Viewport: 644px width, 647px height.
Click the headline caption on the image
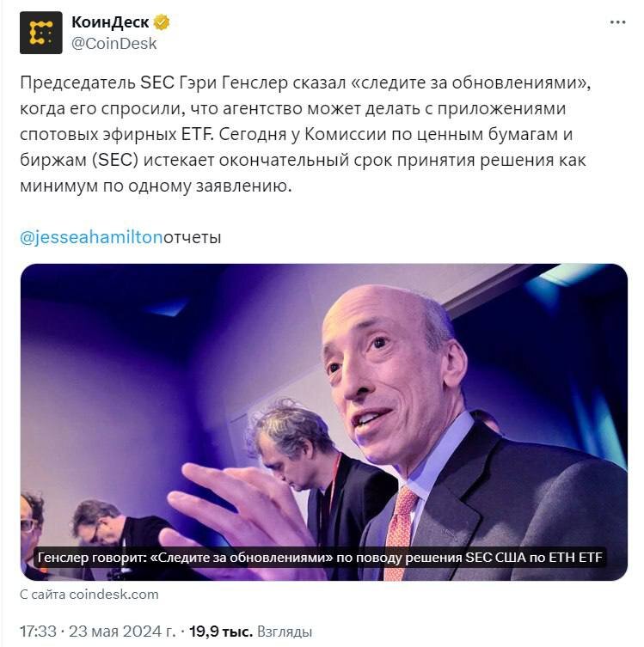[320, 558]
